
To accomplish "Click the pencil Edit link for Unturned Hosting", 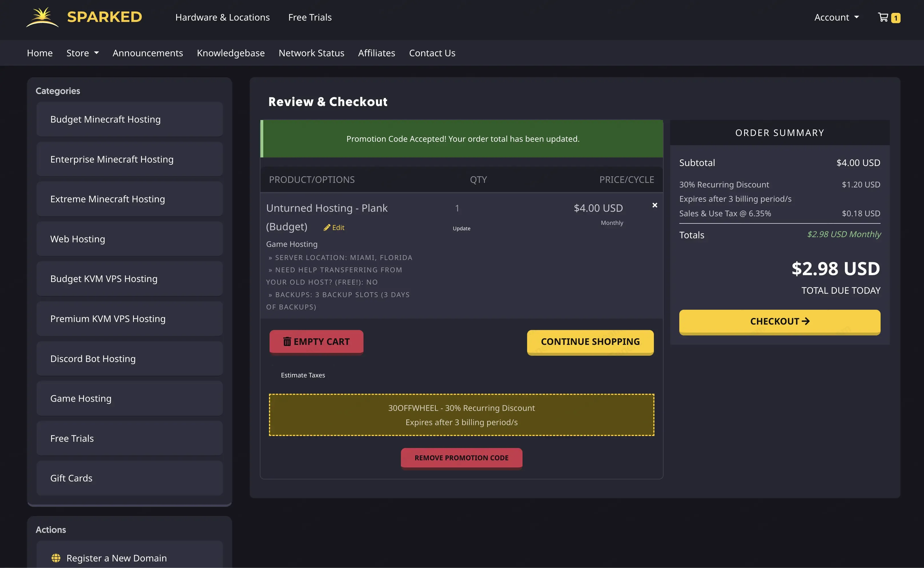I will tap(334, 228).
